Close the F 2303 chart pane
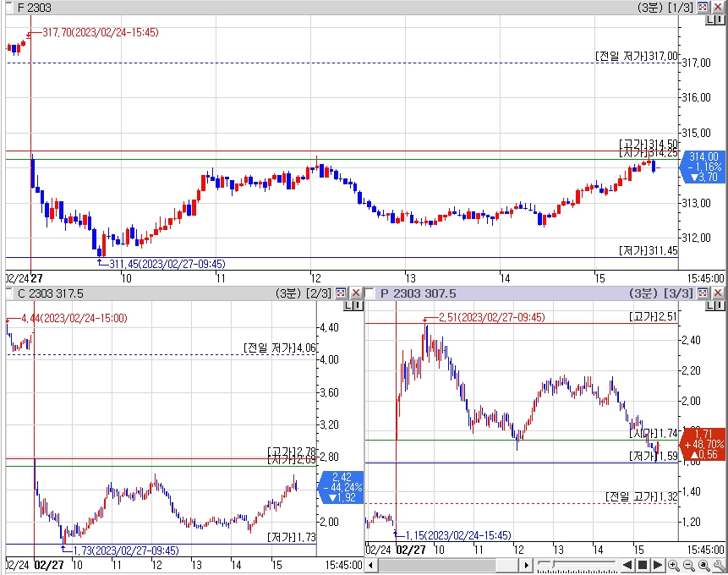The image size is (728, 575). pos(718,7)
